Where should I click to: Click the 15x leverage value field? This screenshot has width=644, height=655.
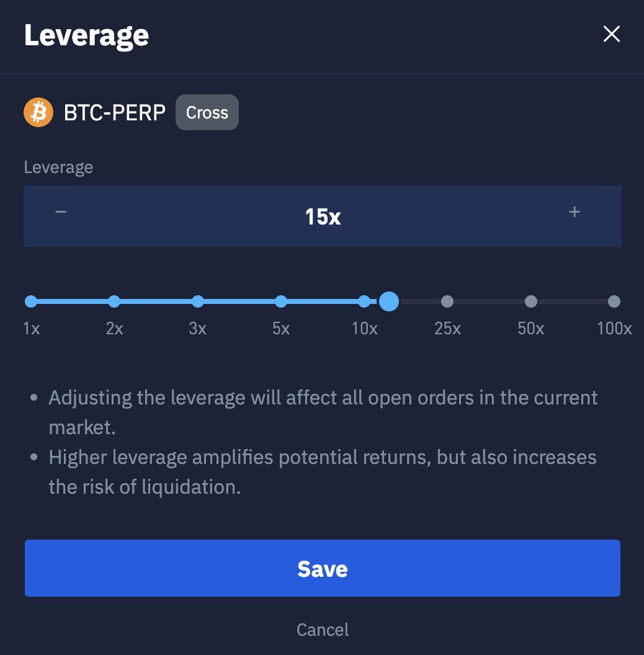[x=323, y=216]
